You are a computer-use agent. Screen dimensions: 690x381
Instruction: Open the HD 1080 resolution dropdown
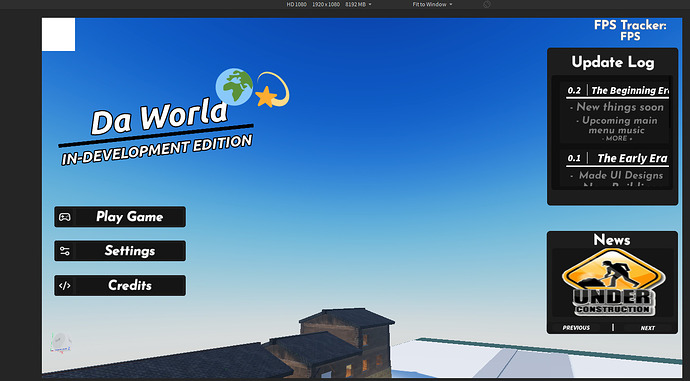point(329,4)
